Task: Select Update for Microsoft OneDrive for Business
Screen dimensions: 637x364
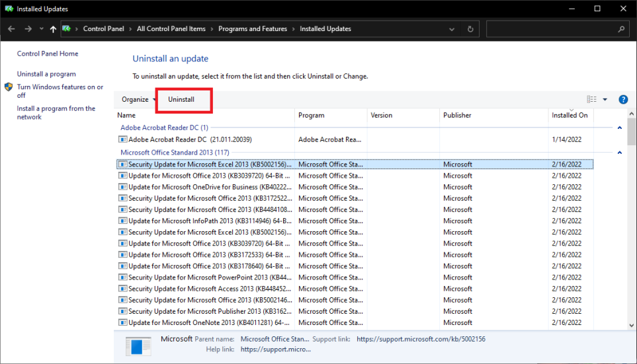Action: (x=355, y=187)
